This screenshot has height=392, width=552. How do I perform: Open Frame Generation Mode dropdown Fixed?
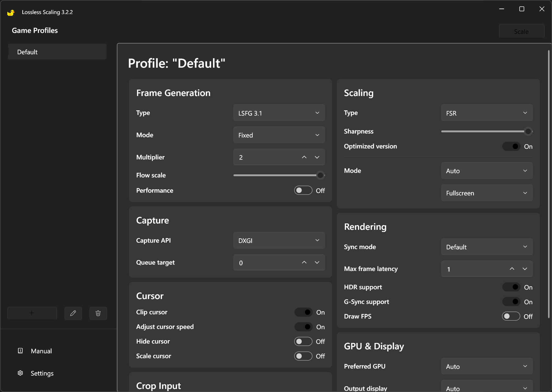click(x=279, y=135)
